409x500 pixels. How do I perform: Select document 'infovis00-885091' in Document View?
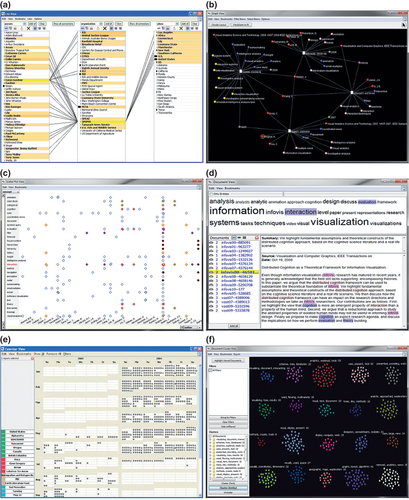tap(234, 242)
